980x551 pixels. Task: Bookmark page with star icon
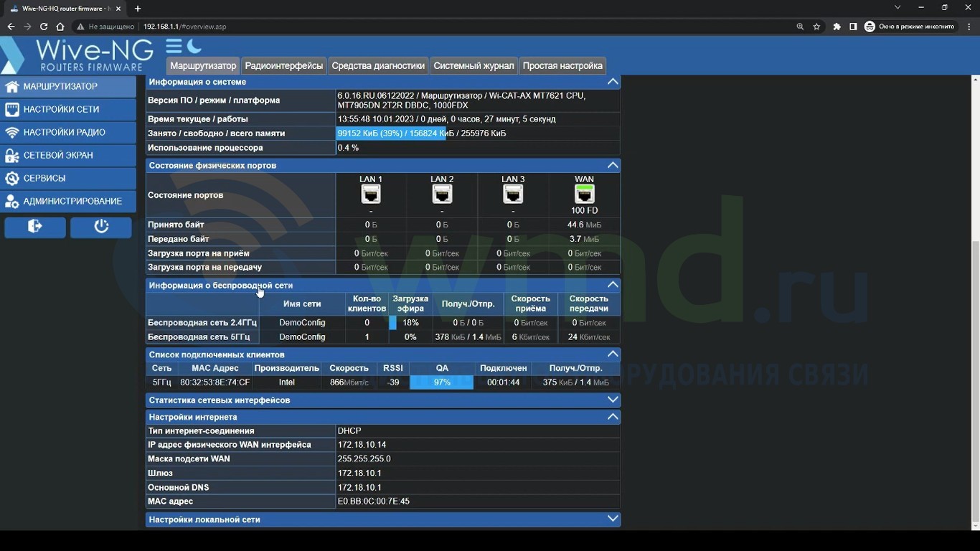click(x=816, y=27)
